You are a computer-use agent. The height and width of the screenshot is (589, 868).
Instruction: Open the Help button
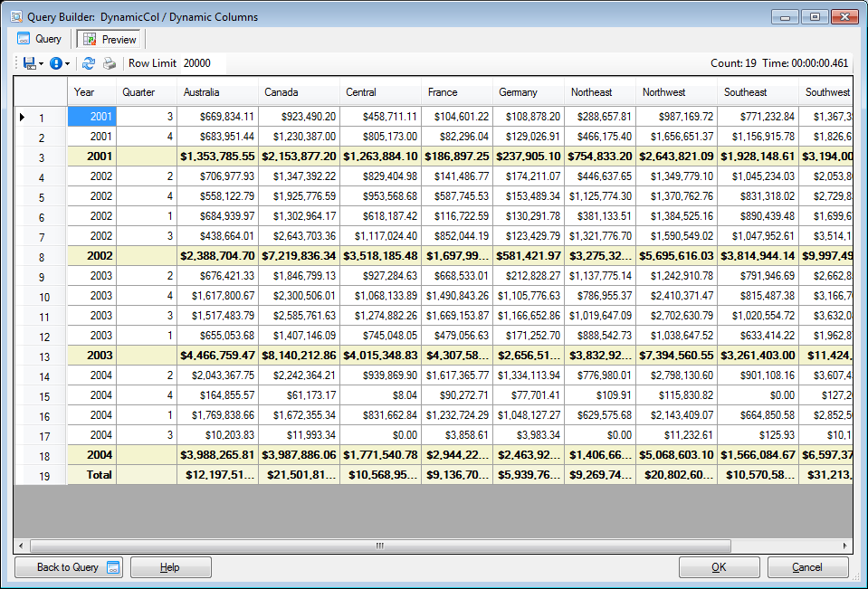click(170, 567)
